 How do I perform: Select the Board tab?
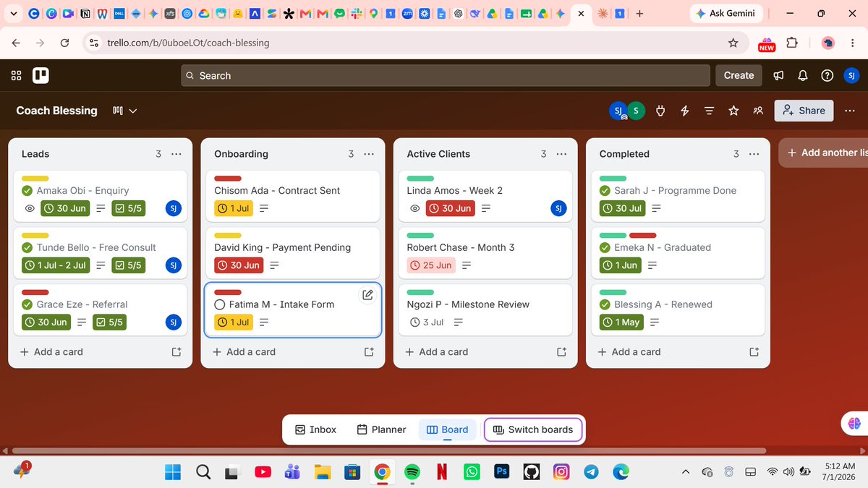448,429
